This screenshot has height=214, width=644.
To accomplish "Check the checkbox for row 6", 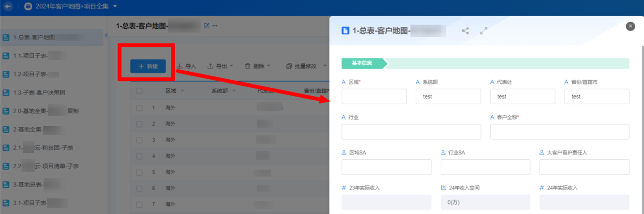I will (139, 188).
